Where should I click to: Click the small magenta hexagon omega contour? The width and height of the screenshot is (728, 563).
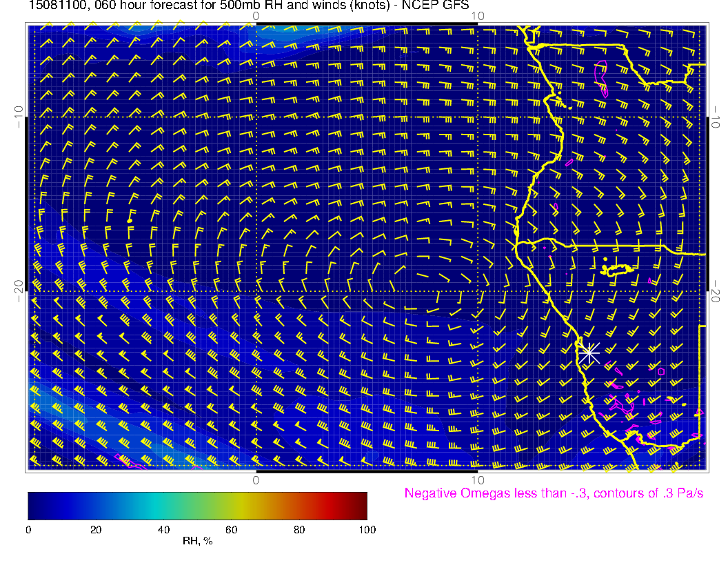click(x=661, y=371)
